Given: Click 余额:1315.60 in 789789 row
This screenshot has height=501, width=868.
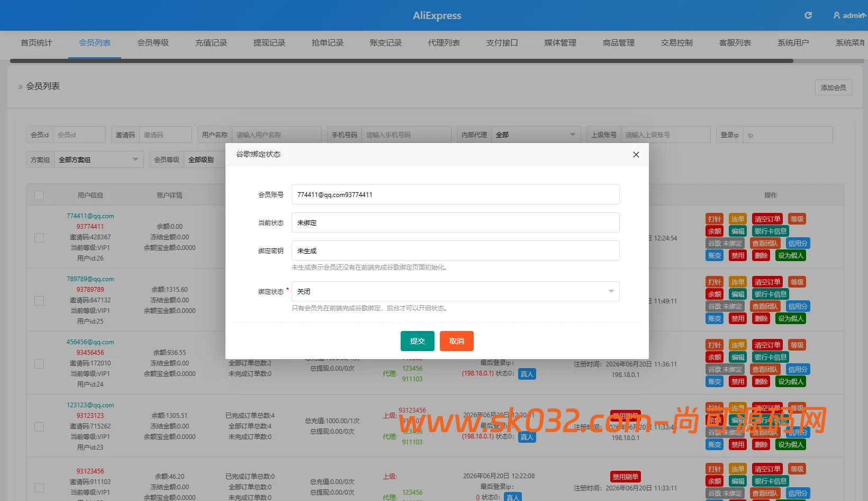Looking at the screenshot, I should point(169,290).
